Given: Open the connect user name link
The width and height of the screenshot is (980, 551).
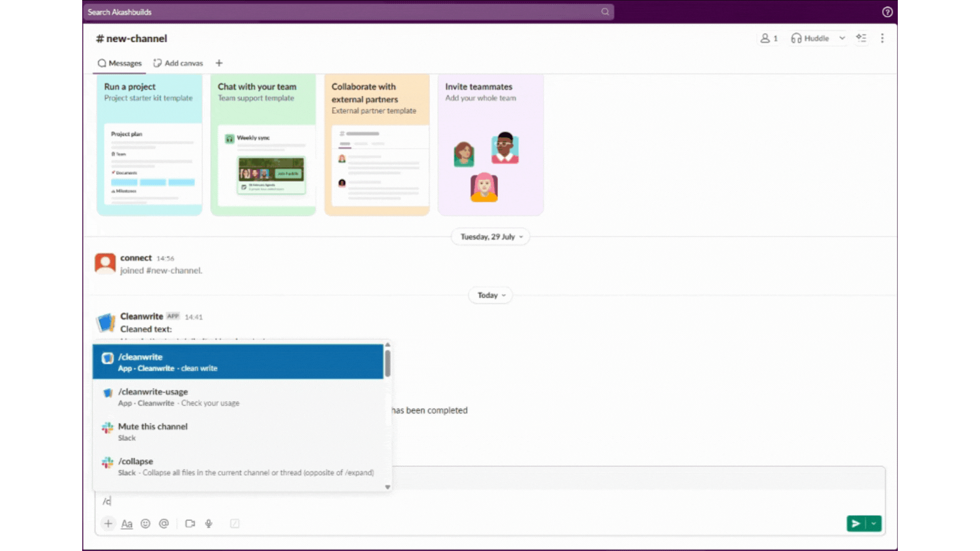Looking at the screenshot, I should (x=136, y=258).
